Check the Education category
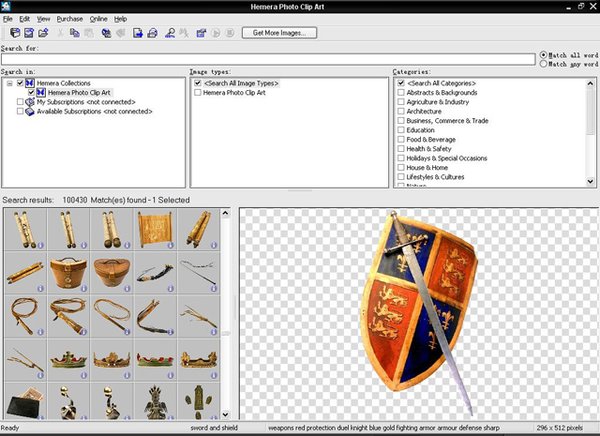The height and width of the screenshot is (436, 600). pos(401,130)
